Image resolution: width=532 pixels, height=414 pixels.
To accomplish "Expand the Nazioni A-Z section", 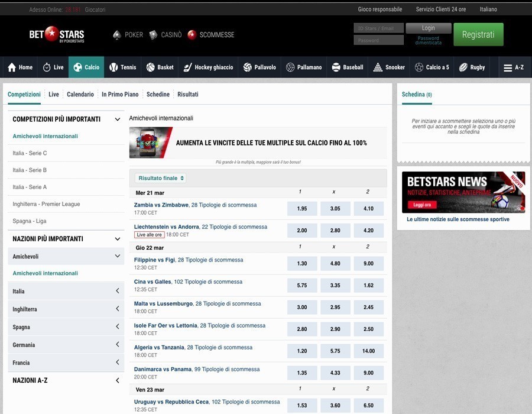I will tap(118, 380).
